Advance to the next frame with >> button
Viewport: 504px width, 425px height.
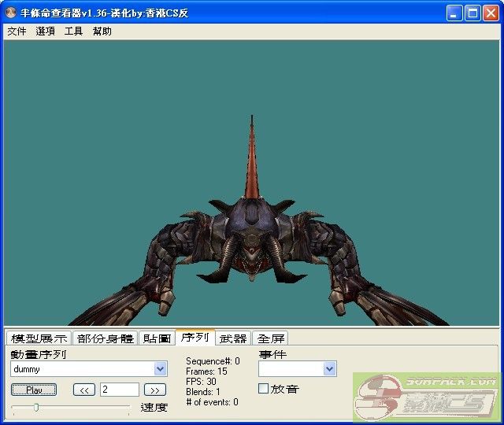[155, 390]
